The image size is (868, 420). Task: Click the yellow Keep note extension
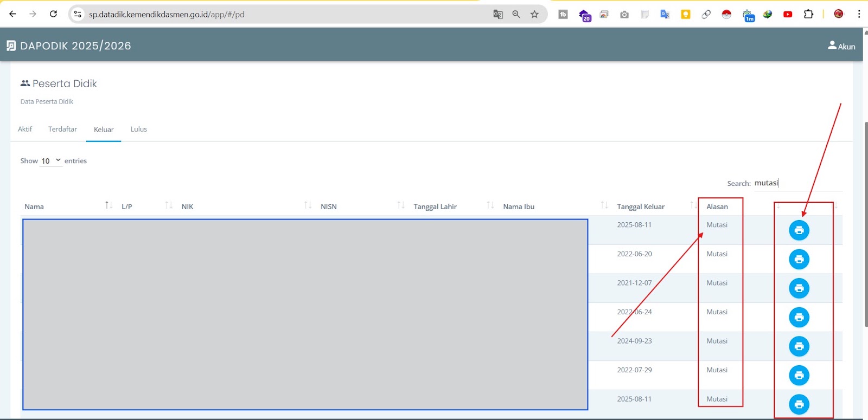point(686,14)
